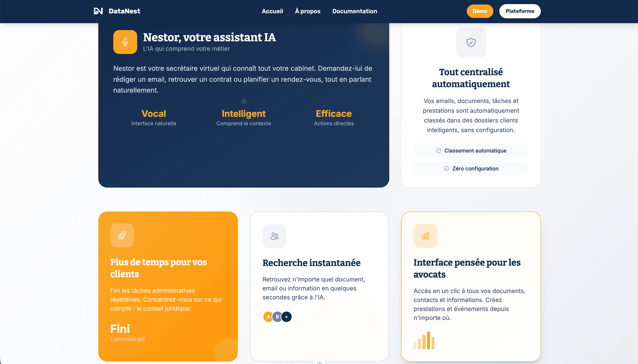The height and width of the screenshot is (364, 638).
Task: Click the Classement automatique check pill
Action: tap(471, 150)
